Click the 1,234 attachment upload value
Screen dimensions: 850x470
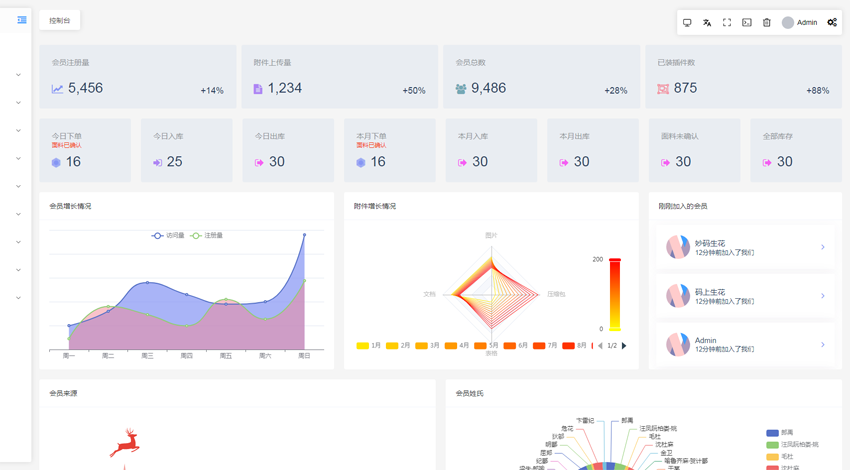coord(285,88)
